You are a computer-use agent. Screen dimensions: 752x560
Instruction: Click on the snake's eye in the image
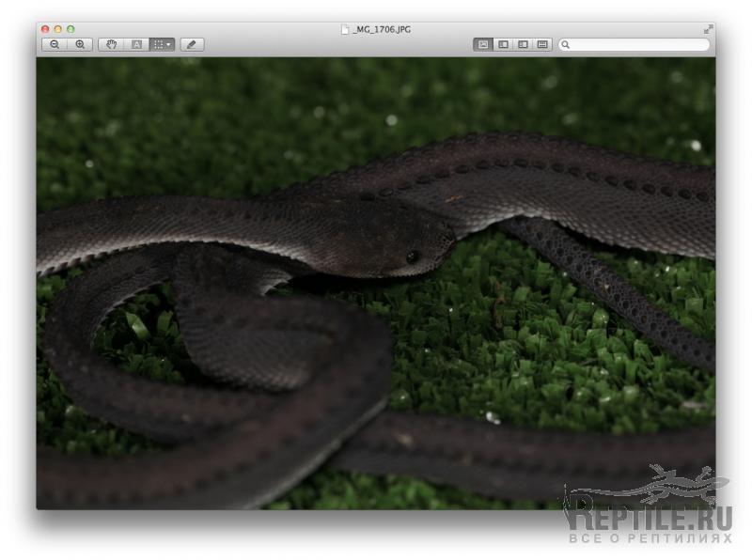412,256
